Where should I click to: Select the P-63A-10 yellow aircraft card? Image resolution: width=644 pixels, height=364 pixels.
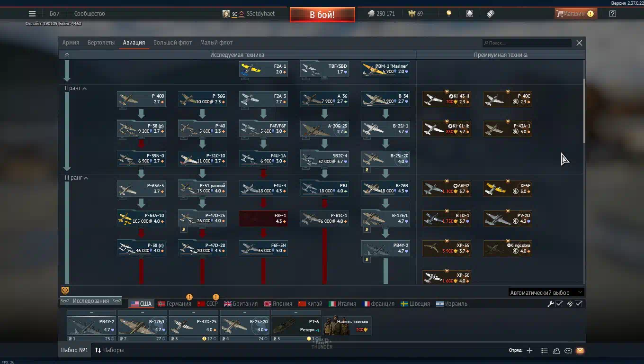141,218
